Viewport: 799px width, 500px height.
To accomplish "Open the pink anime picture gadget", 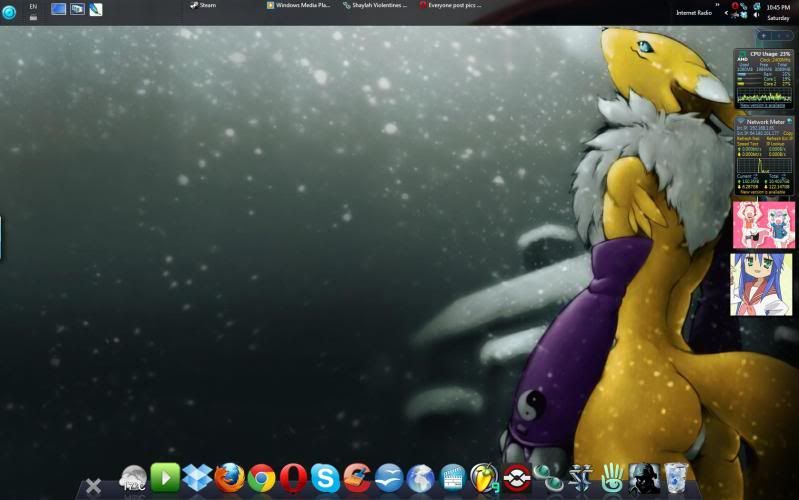I will pyautogui.click(x=763, y=225).
